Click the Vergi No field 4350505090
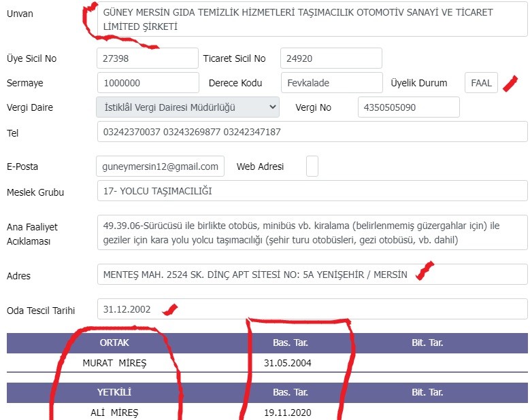 (x=409, y=107)
